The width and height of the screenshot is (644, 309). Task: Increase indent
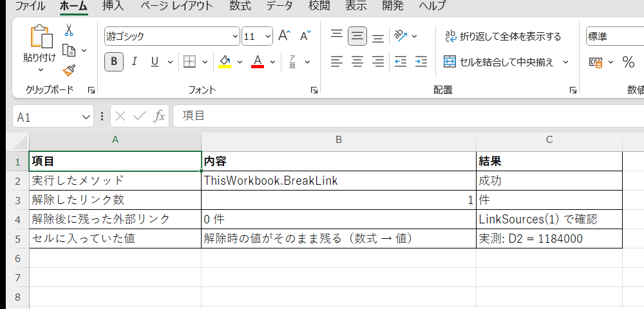point(421,62)
